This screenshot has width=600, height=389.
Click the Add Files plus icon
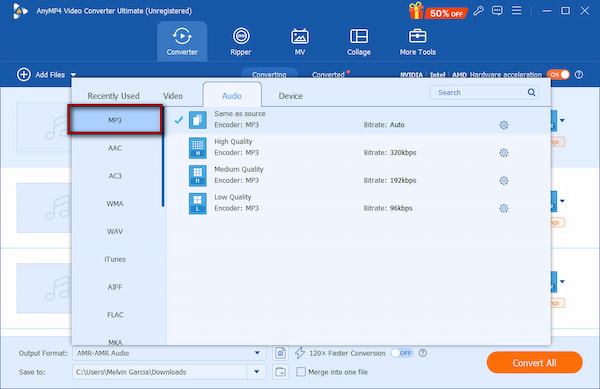[23, 75]
